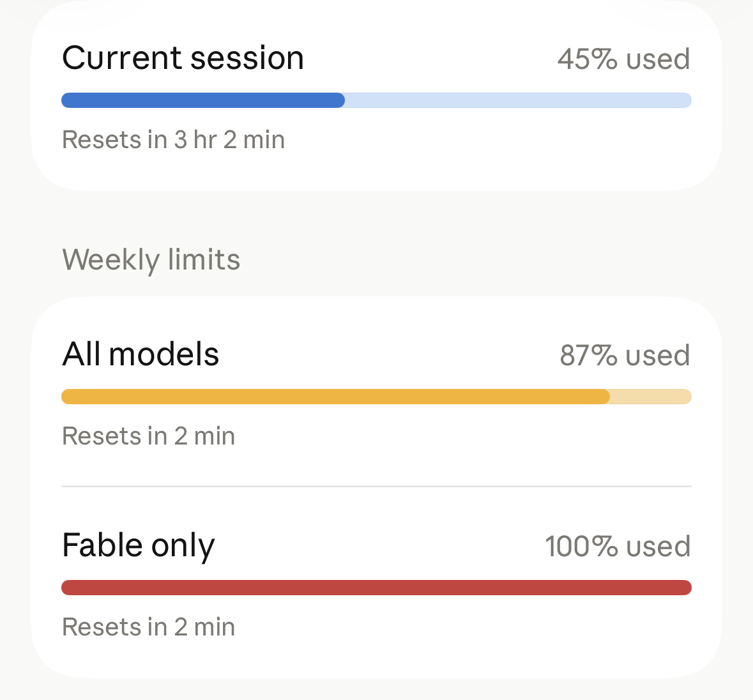This screenshot has height=700, width=753.
Task: Click the Fable only heading
Action: [x=139, y=546]
